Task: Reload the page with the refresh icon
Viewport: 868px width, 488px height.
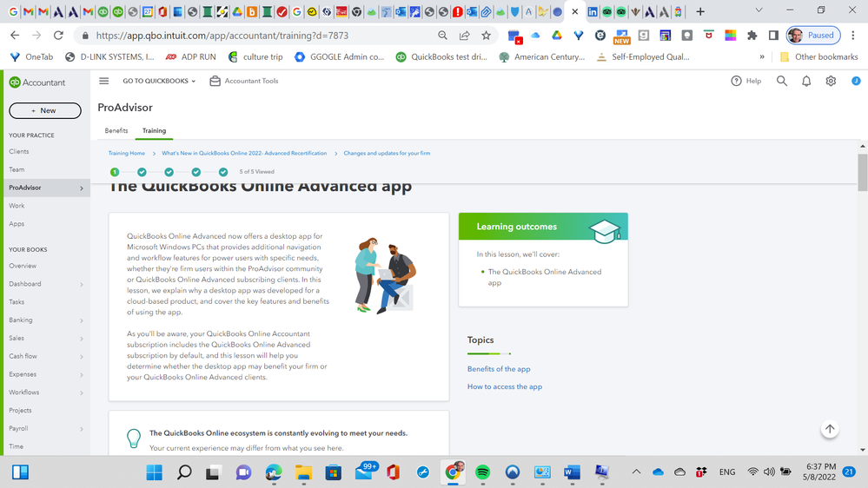Action: point(58,36)
